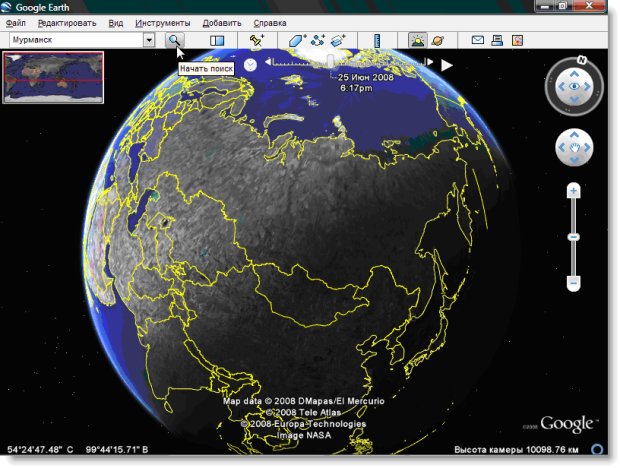The image size is (620, 468).
Task: Click the eye center of look joystick
Action: point(574,87)
